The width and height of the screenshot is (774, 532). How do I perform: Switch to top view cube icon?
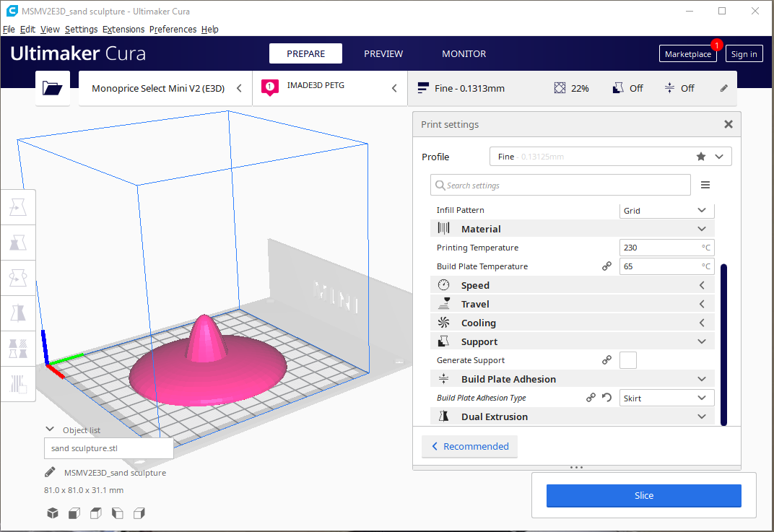(x=96, y=513)
